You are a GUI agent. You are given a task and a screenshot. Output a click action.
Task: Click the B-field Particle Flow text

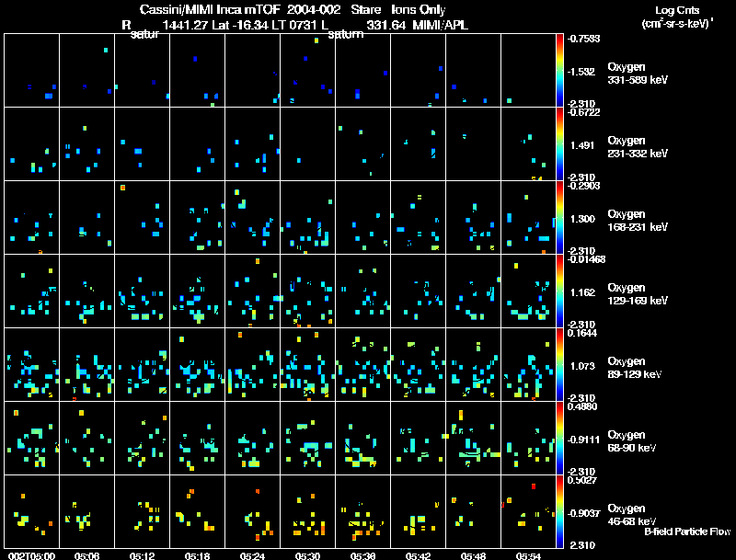687,531
